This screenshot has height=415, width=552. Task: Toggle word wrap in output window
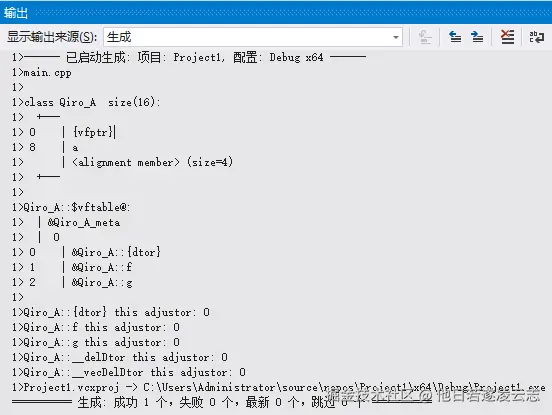537,37
